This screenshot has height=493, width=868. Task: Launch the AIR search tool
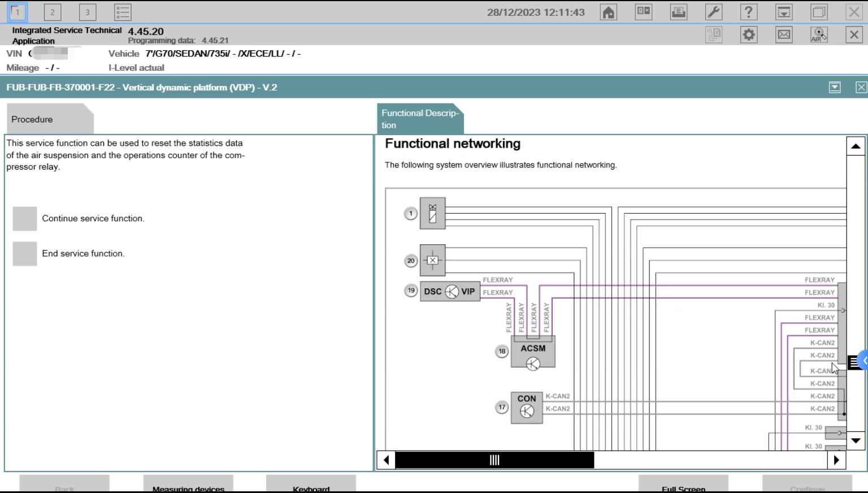[819, 35]
